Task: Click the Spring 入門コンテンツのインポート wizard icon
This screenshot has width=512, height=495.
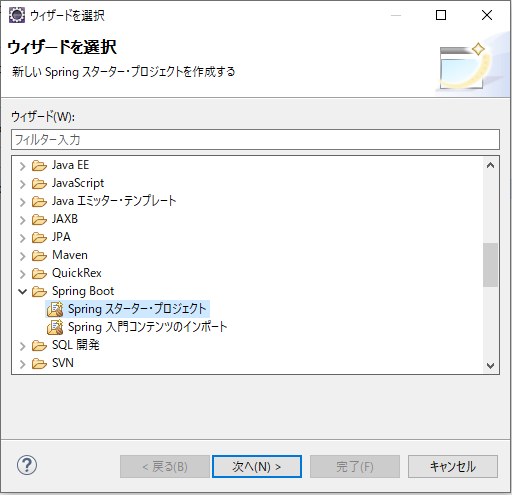Action: 55,327
